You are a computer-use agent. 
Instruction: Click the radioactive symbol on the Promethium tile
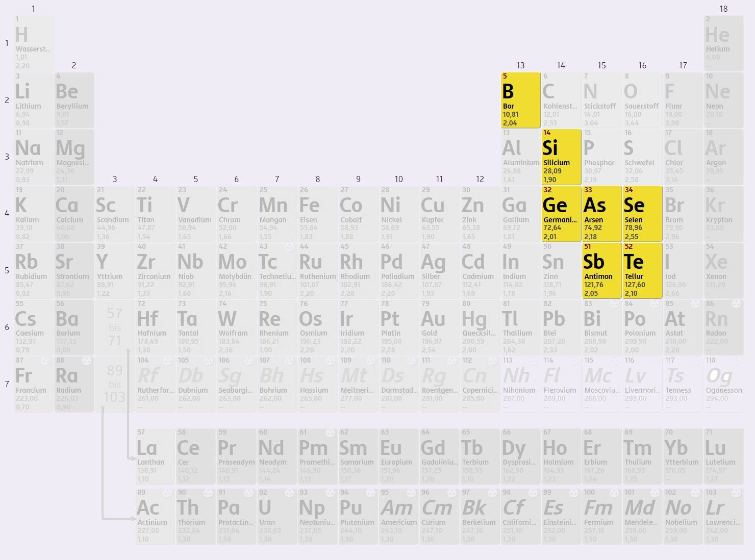click(330, 433)
